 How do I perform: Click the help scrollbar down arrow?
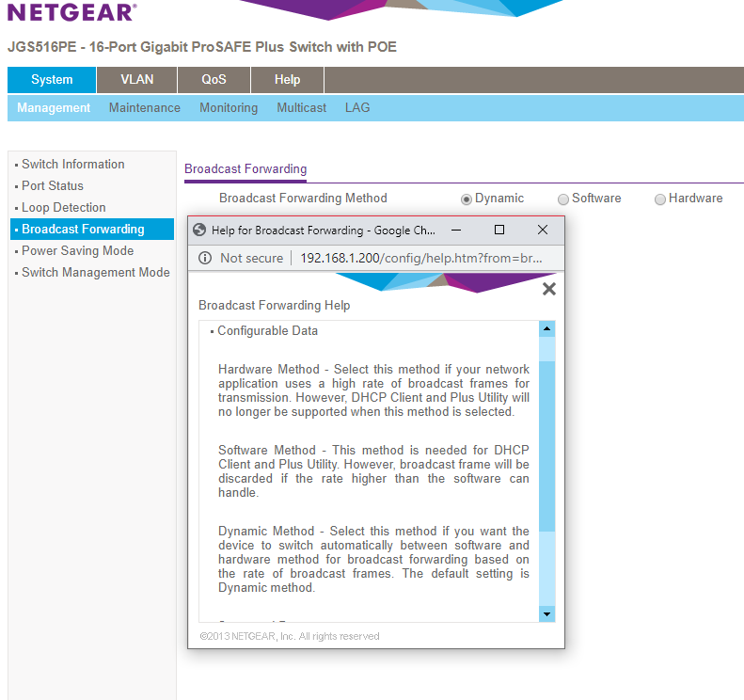pyautogui.click(x=546, y=614)
